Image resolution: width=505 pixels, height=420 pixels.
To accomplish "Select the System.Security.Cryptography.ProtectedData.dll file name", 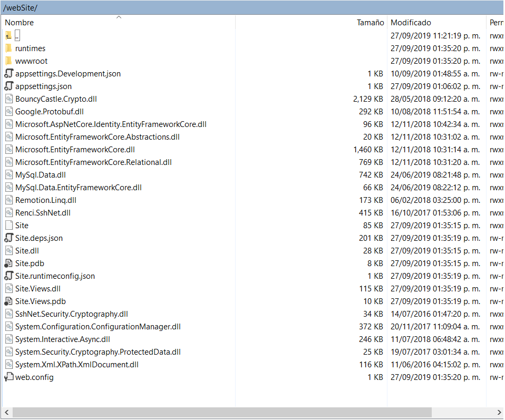I will 98,351.
